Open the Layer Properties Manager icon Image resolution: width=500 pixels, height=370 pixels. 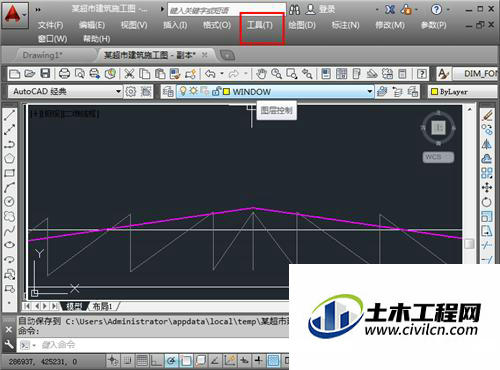point(168,91)
